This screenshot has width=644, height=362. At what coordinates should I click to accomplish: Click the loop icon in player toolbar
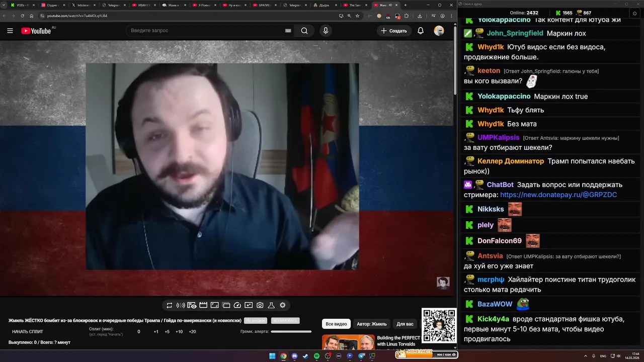[x=170, y=305]
